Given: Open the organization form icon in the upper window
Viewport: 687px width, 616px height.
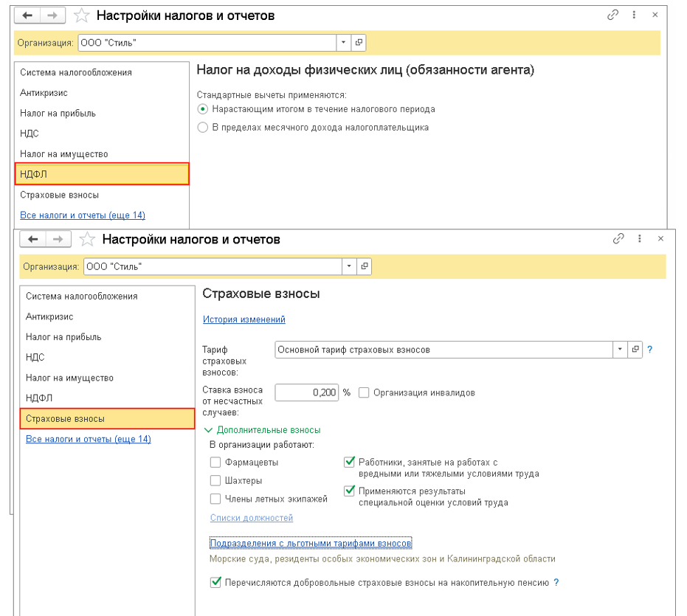Looking at the screenshot, I should tap(359, 43).
